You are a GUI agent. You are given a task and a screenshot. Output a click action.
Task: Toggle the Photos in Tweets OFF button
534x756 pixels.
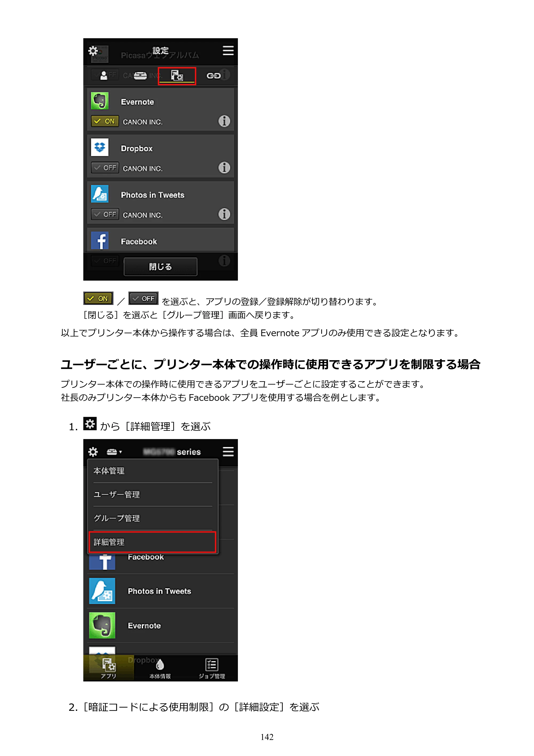pos(105,214)
